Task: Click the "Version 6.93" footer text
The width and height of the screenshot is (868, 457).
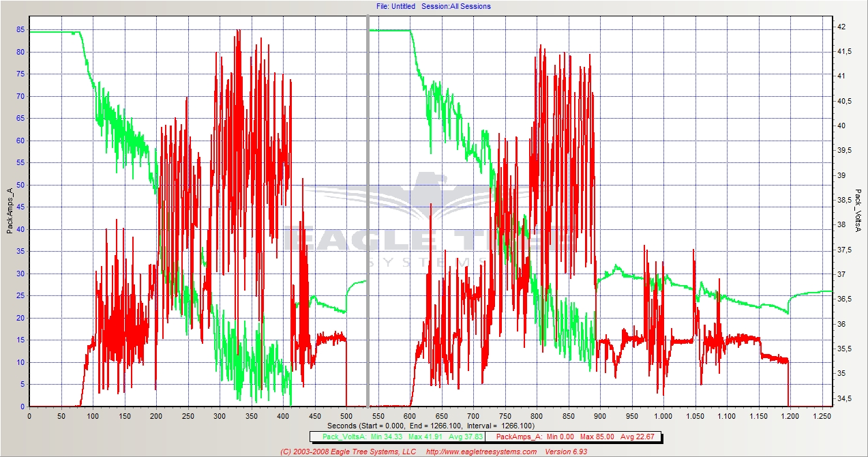Action: [567, 452]
